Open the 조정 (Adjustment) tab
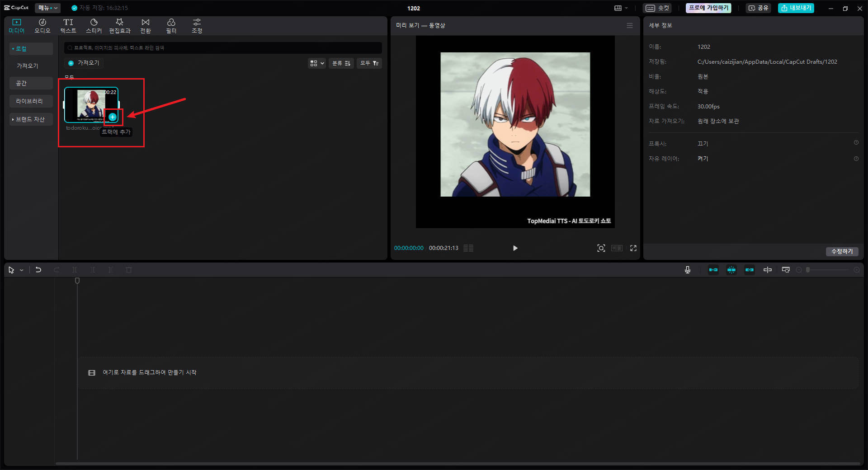 tap(197, 26)
